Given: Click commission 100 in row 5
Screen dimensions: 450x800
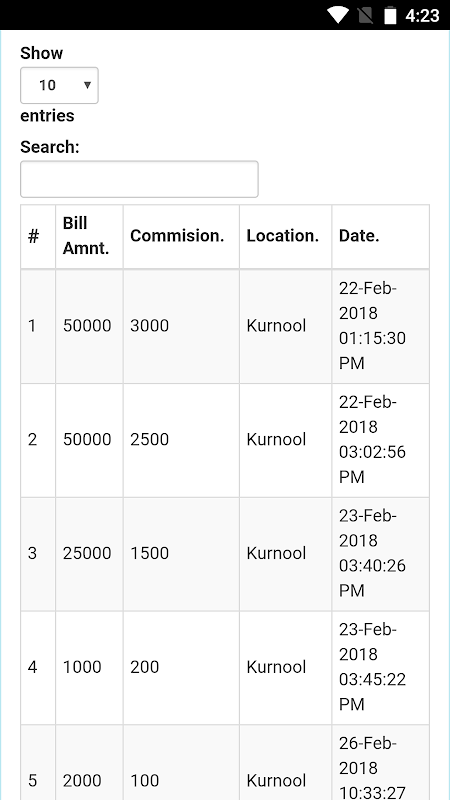Looking at the screenshot, I should coord(144,781).
